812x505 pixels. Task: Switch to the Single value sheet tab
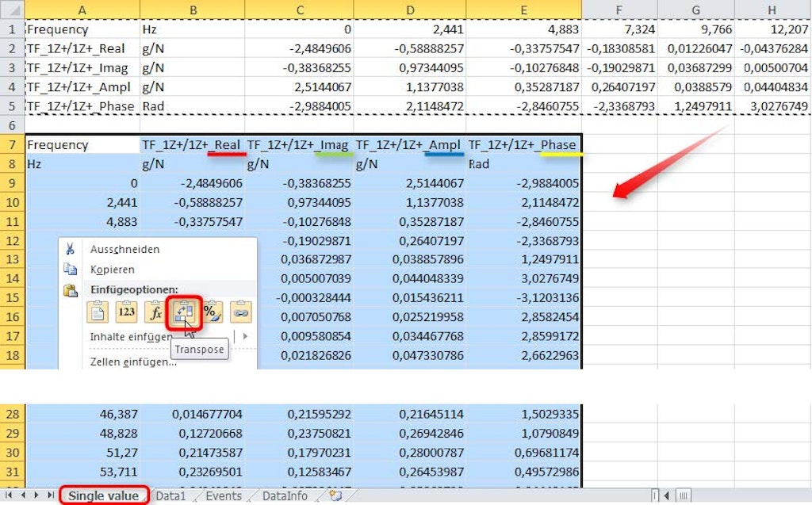(104, 495)
